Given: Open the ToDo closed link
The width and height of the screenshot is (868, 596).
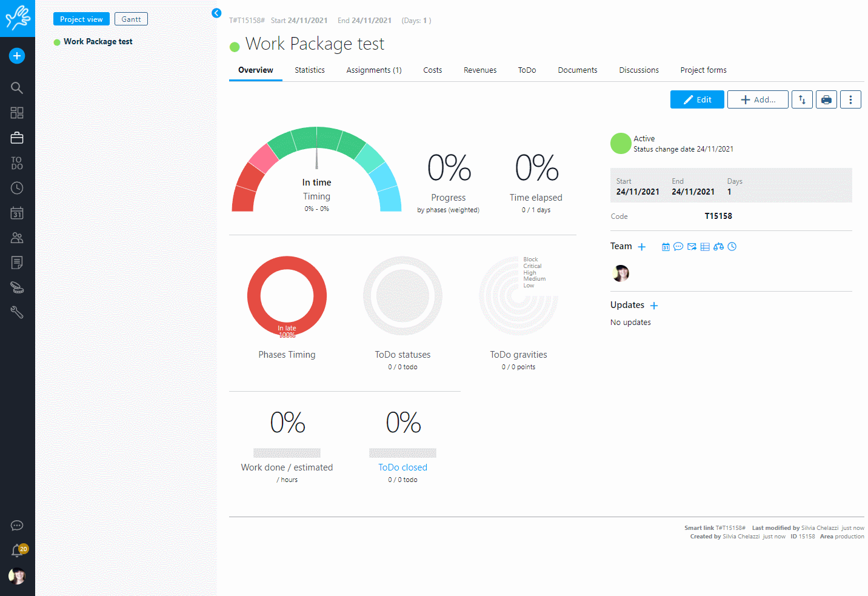Looking at the screenshot, I should [402, 467].
